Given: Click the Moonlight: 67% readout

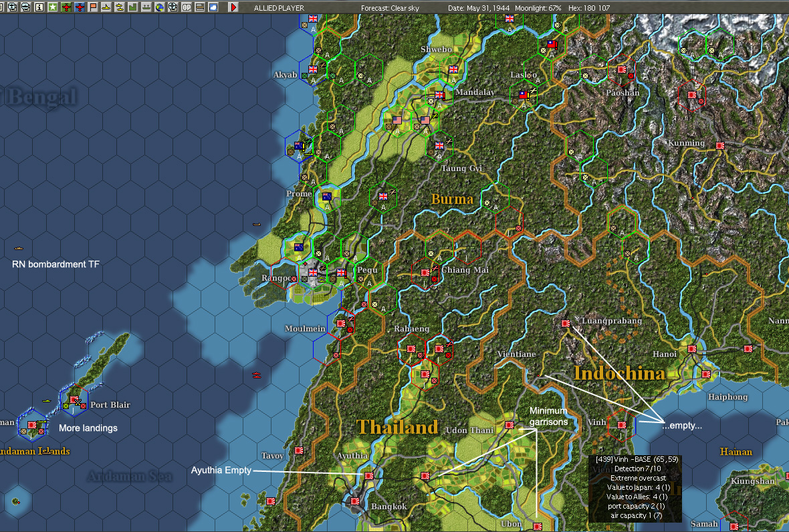Looking at the screenshot, I should [x=538, y=8].
